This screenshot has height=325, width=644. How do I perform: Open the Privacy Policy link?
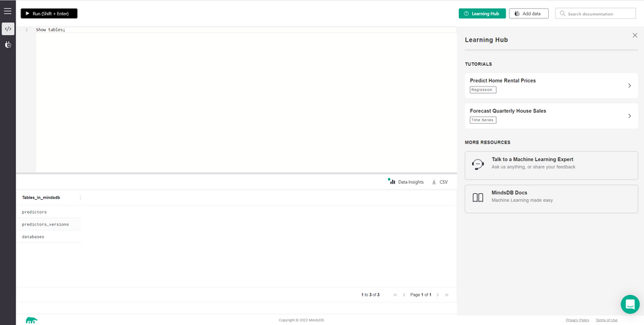pyautogui.click(x=577, y=320)
